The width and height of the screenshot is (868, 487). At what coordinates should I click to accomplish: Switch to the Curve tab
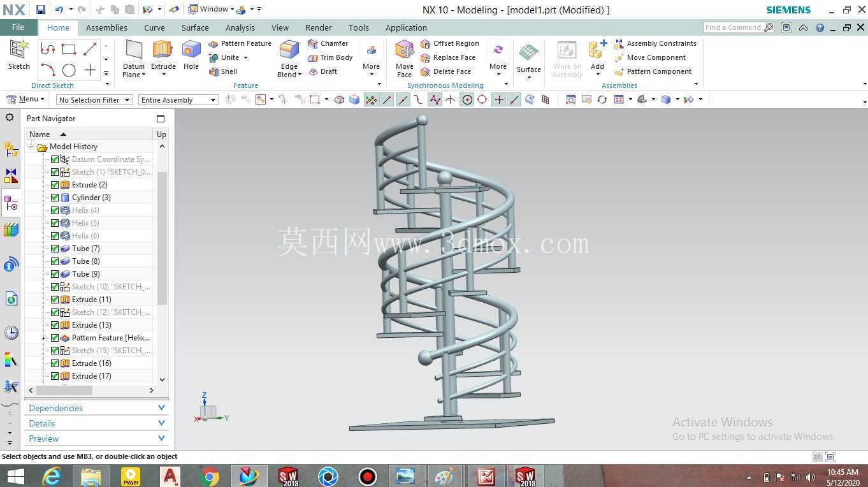(154, 27)
